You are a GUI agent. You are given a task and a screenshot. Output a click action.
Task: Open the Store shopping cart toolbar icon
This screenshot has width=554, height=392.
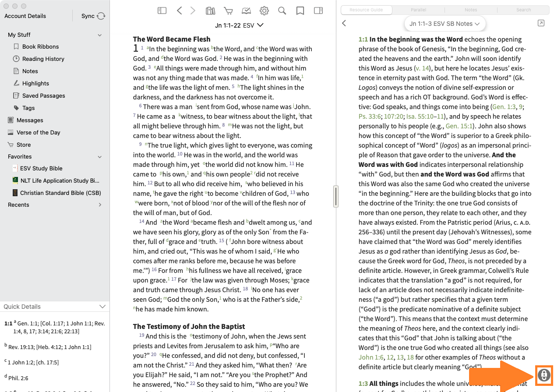pos(228,11)
